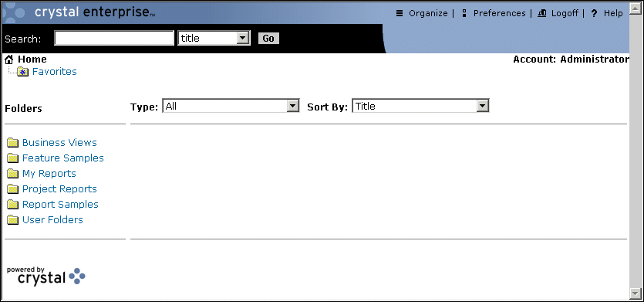Open the Help link
644x302 pixels.
(x=613, y=14)
